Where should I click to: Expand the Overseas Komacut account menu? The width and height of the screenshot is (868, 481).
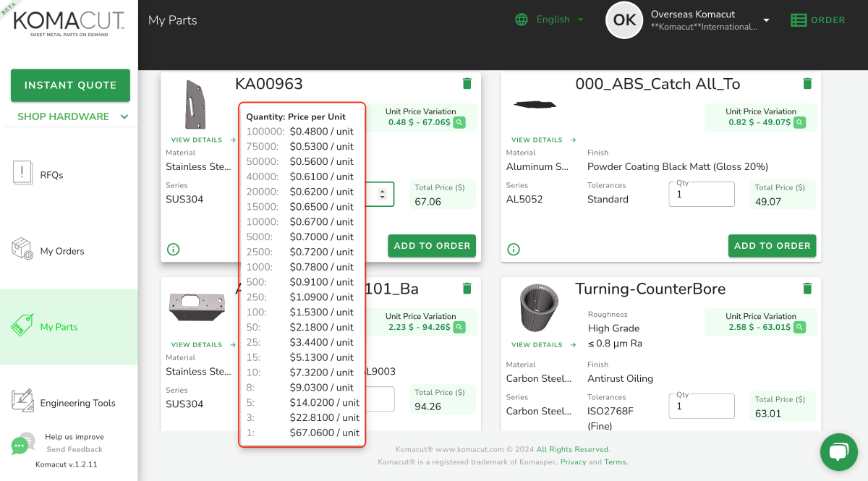pyautogui.click(x=766, y=20)
